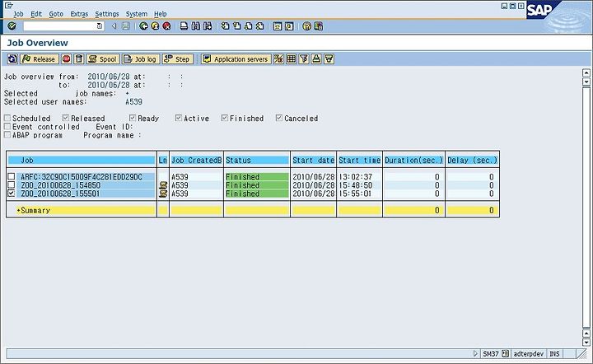The width and height of the screenshot is (593, 364).
Task: Open the Job menu
Action: [18, 14]
